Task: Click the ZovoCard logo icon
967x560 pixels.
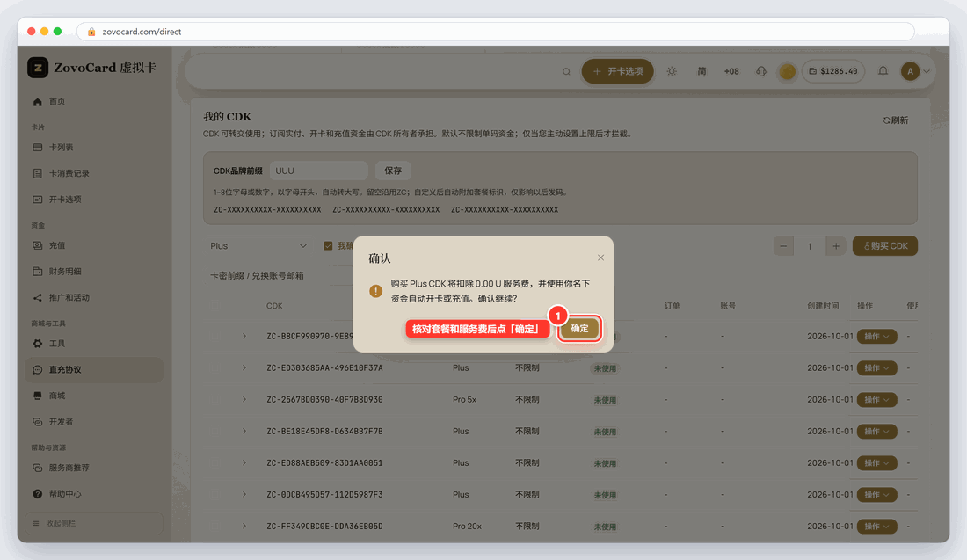Action: (38, 67)
